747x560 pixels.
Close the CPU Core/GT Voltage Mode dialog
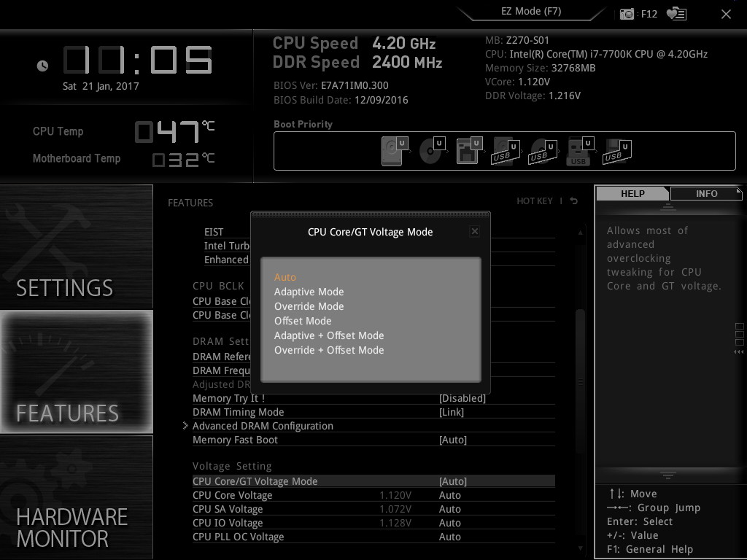[x=474, y=231]
